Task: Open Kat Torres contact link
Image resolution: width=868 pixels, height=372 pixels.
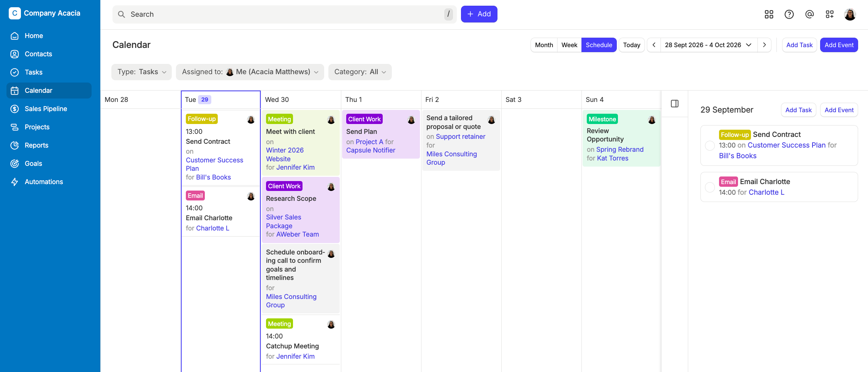Action: click(x=613, y=158)
